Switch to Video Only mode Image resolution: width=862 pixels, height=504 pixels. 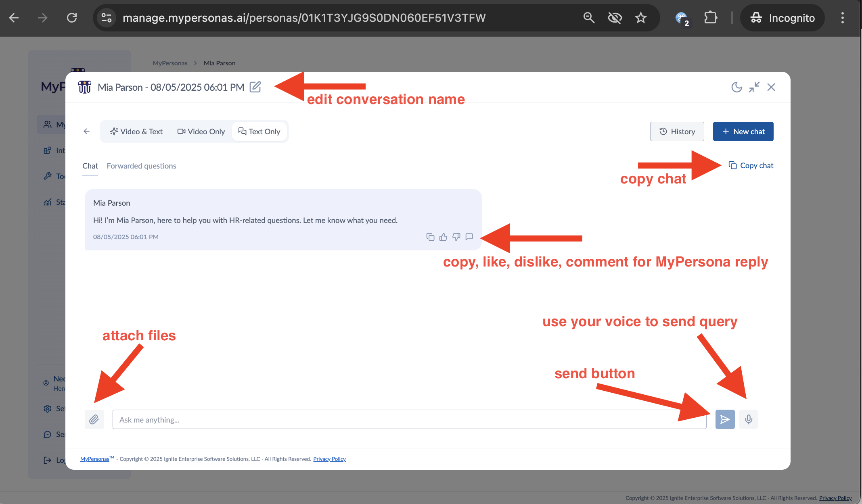pyautogui.click(x=201, y=131)
